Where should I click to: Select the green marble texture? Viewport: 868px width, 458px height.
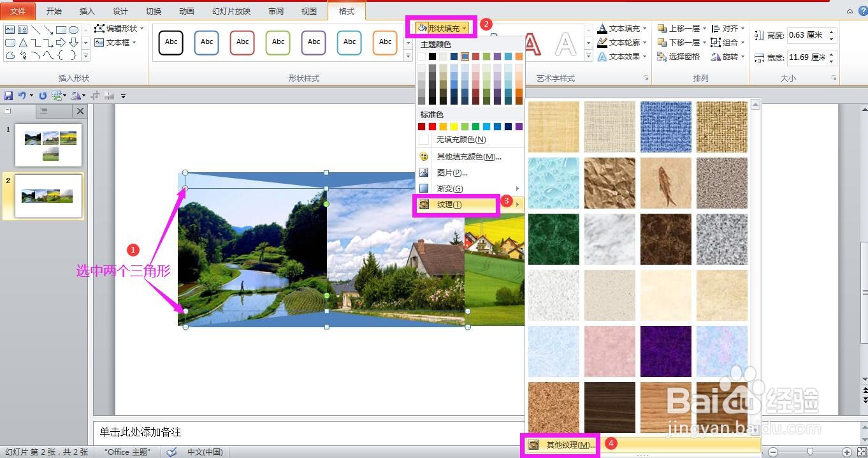pyautogui.click(x=554, y=239)
